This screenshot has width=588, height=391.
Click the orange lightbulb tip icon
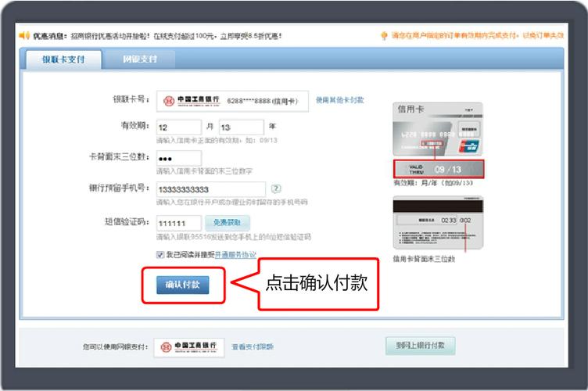coord(384,36)
